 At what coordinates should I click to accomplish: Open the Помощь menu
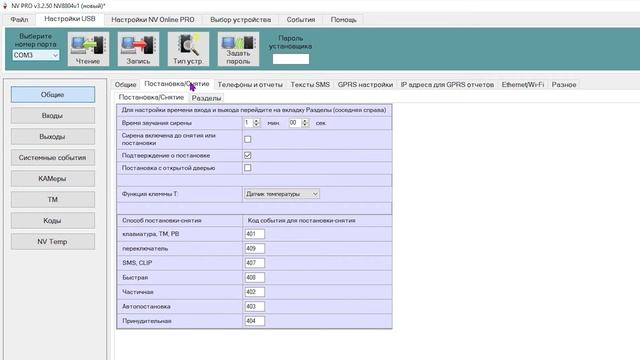(x=344, y=20)
